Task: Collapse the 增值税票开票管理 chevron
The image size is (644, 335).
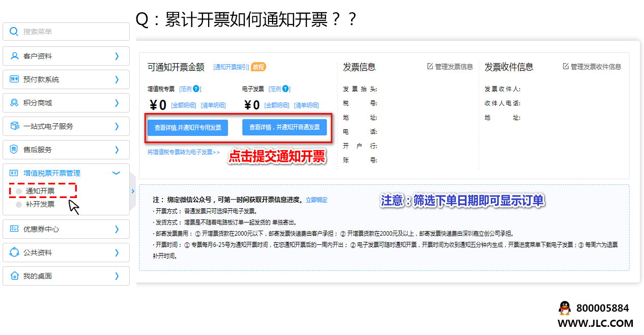Action: pyautogui.click(x=116, y=173)
